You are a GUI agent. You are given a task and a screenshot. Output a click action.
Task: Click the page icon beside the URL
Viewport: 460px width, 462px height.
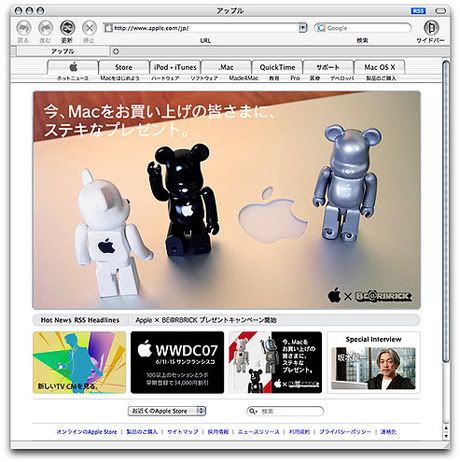[108, 28]
